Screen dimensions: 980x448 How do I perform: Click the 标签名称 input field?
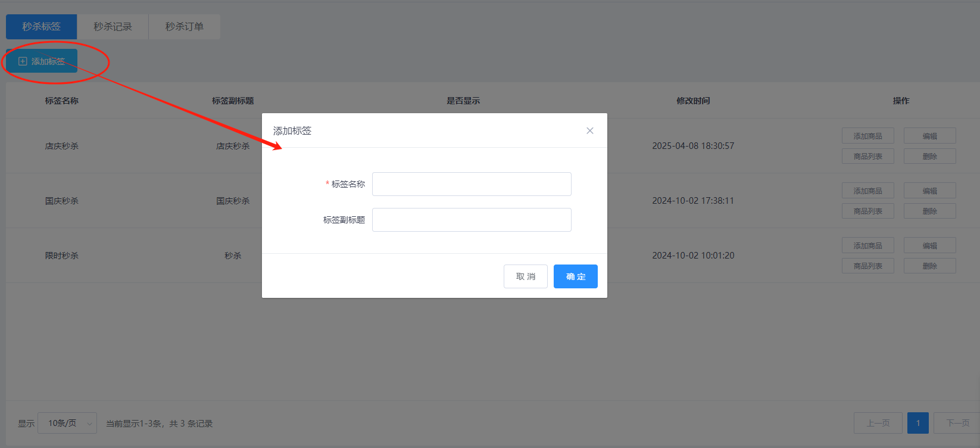click(472, 184)
